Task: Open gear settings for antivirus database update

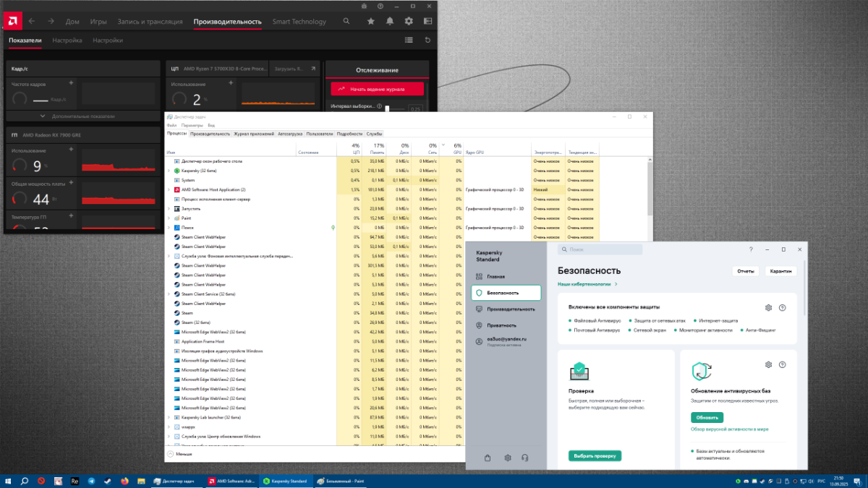Action: pyautogui.click(x=769, y=364)
